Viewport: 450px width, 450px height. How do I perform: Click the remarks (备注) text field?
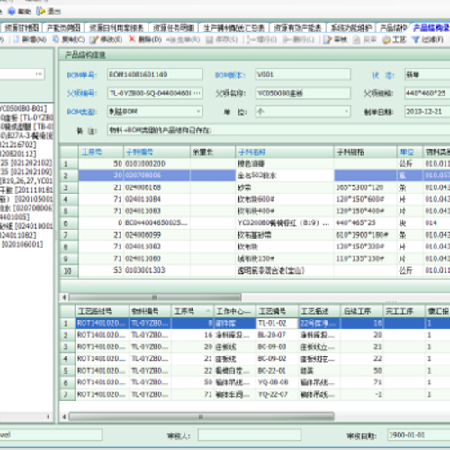tap(279, 130)
